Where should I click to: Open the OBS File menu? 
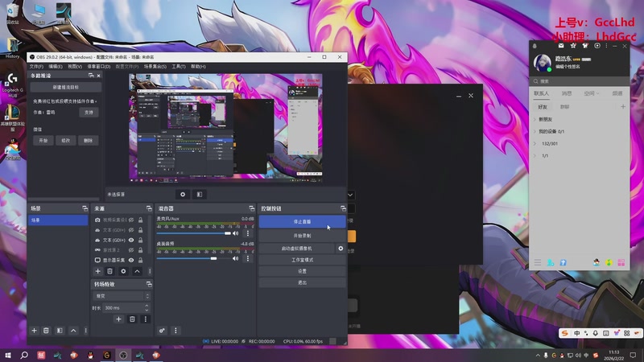click(x=36, y=67)
